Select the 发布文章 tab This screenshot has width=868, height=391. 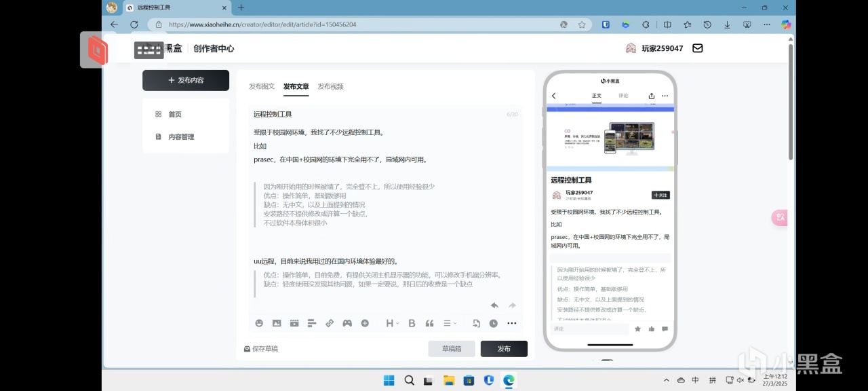(x=296, y=86)
